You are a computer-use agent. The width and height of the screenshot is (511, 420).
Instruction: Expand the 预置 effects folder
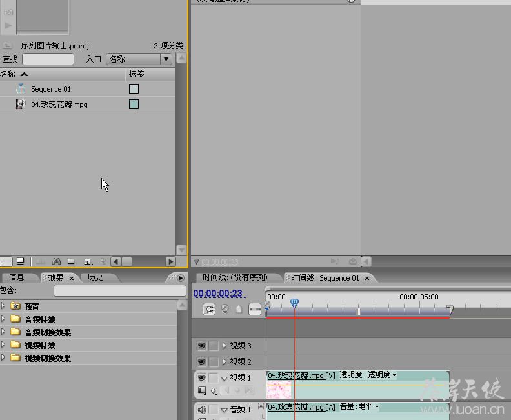tap(3, 306)
